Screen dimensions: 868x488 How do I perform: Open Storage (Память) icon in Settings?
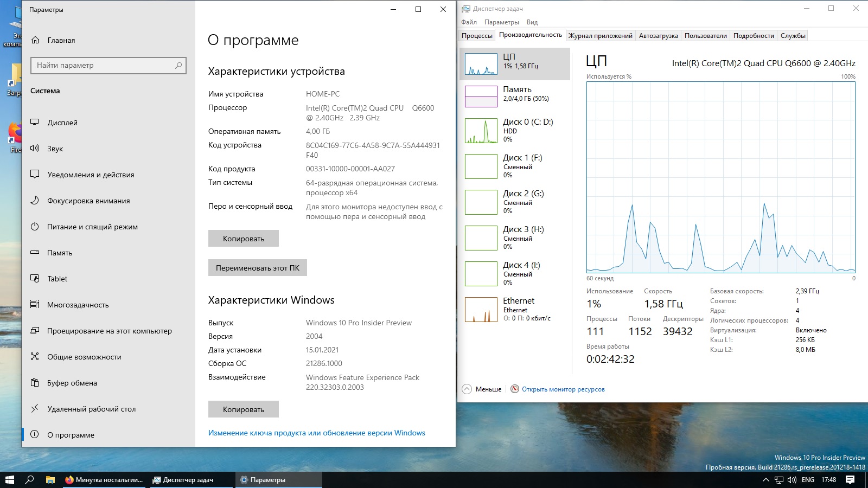(x=35, y=253)
